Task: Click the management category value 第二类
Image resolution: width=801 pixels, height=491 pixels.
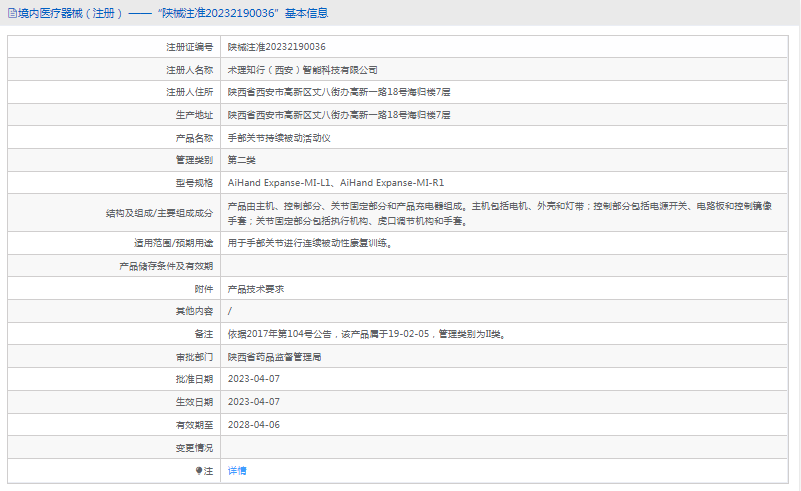Action: tap(242, 160)
